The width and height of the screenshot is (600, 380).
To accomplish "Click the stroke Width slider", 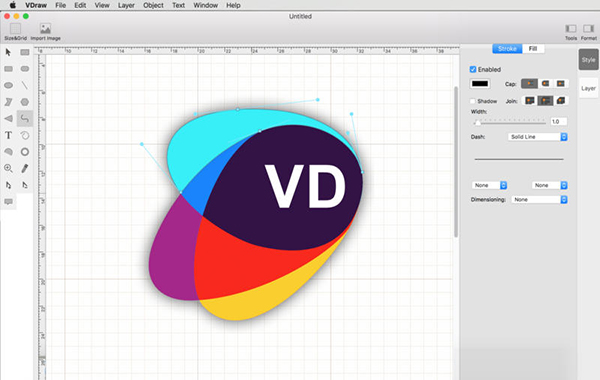I will pos(510,122).
